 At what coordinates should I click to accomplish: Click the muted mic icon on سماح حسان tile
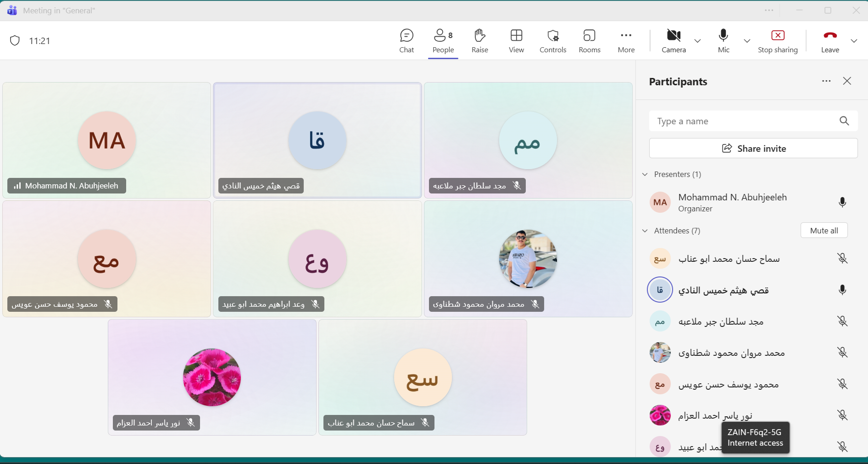tap(425, 423)
